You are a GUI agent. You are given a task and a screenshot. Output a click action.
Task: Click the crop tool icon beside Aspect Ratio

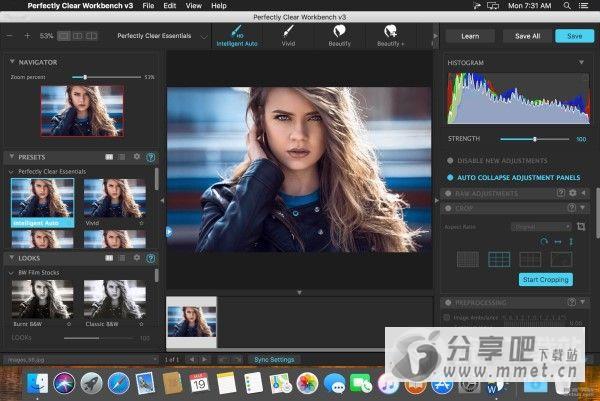click(x=581, y=227)
